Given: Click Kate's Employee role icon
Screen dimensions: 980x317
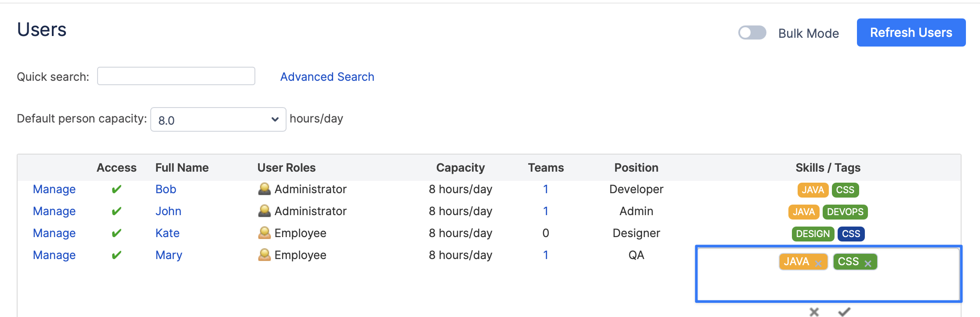Looking at the screenshot, I should click(x=264, y=233).
